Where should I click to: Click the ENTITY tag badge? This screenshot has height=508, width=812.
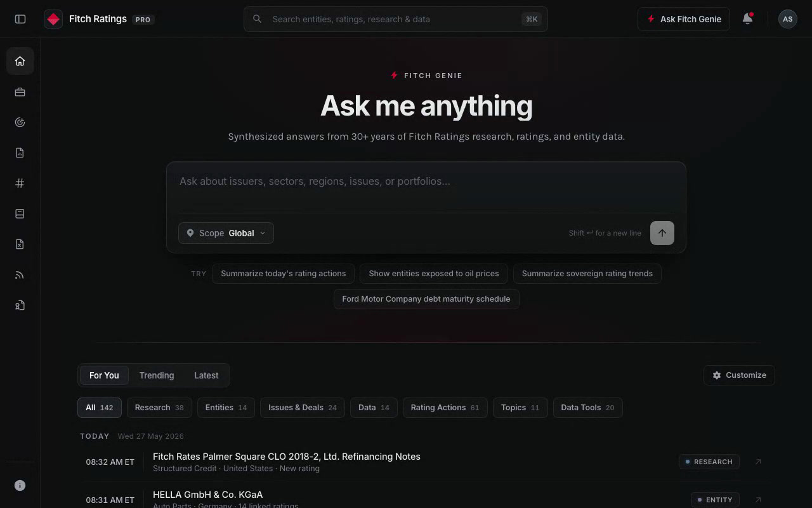(x=715, y=500)
